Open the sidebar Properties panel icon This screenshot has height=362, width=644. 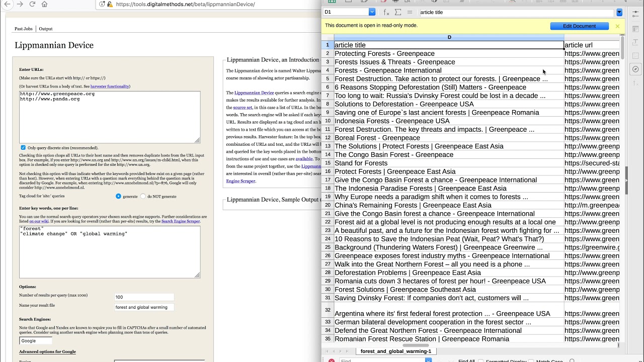tap(635, 29)
